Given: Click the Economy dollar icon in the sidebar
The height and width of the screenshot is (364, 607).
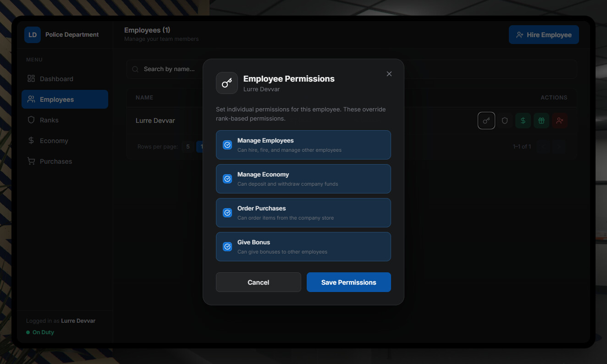Looking at the screenshot, I should point(31,140).
